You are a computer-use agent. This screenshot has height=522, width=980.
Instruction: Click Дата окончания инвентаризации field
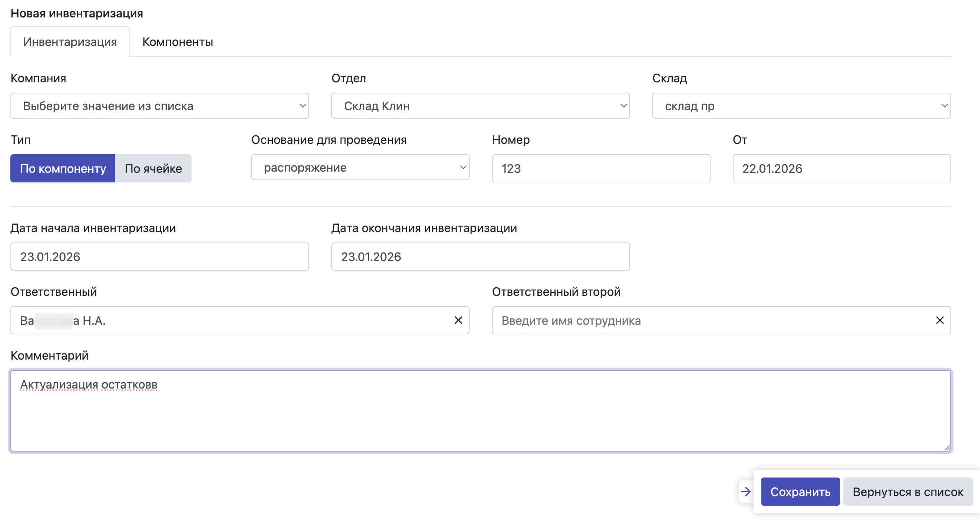pos(480,257)
